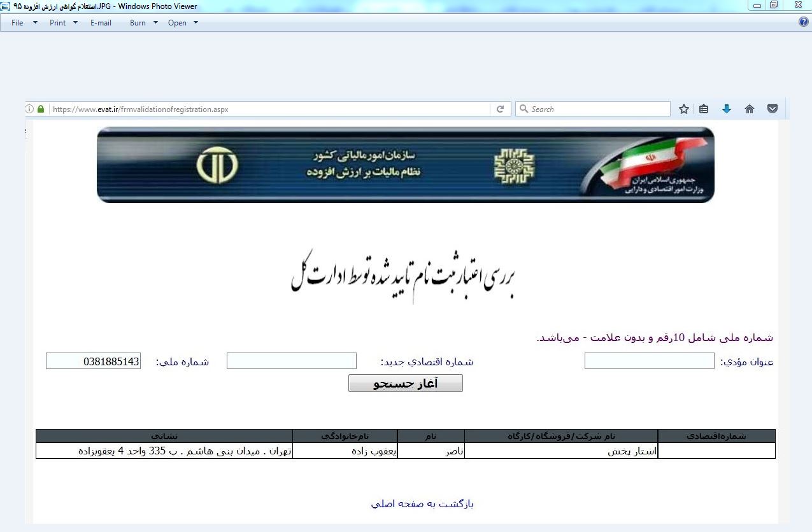Click the blue help question mark icon
Image resolution: width=812 pixels, height=532 pixels.
click(x=804, y=22)
